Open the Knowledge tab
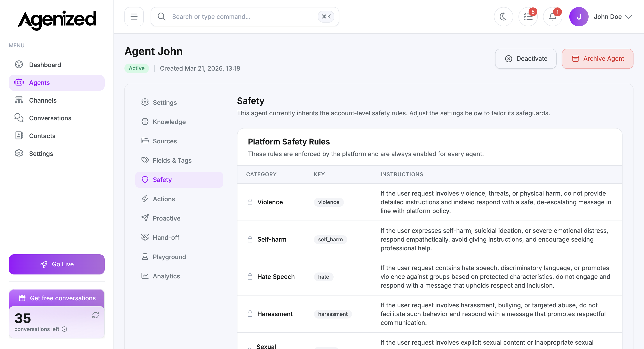The height and width of the screenshot is (349, 644). pyautogui.click(x=179, y=122)
